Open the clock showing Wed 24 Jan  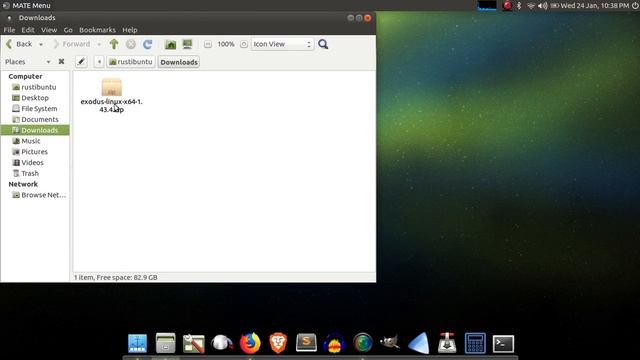click(595, 5)
